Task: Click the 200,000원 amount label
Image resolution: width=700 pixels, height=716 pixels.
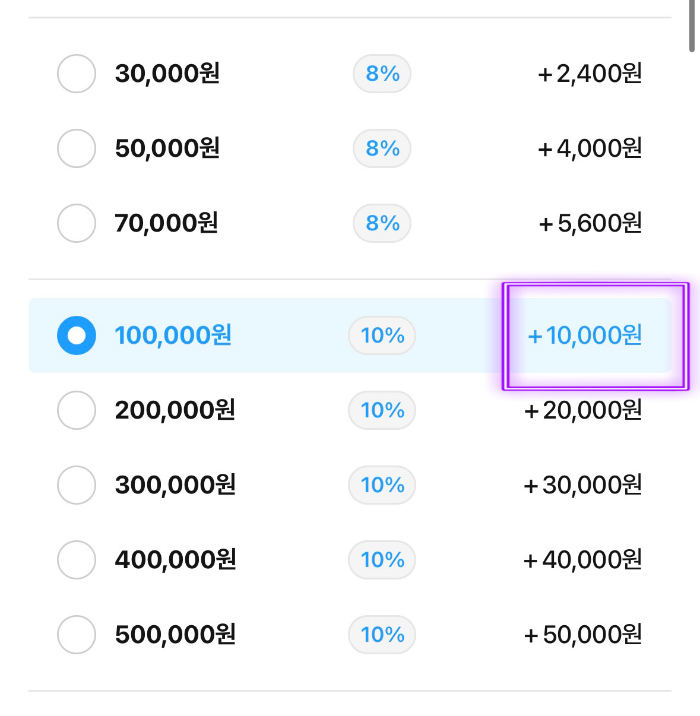Action: (x=175, y=410)
